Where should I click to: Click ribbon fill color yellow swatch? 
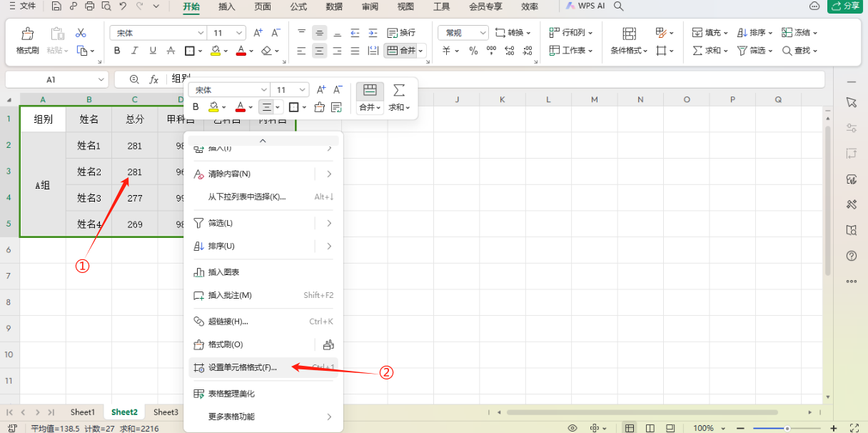pyautogui.click(x=216, y=51)
